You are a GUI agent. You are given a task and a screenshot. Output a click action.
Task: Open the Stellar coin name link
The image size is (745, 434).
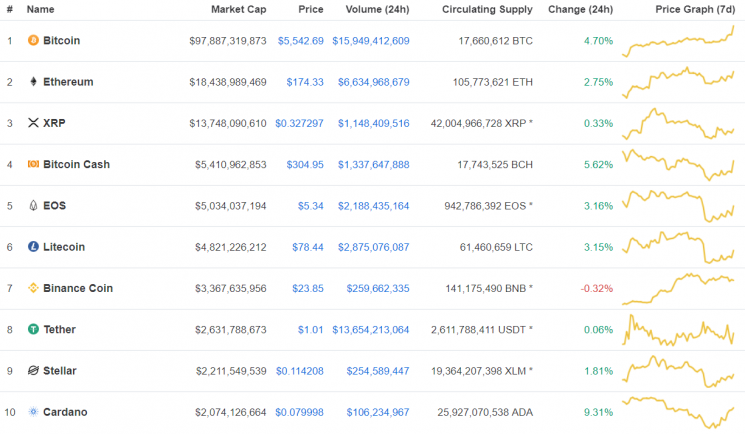(60, 370)
